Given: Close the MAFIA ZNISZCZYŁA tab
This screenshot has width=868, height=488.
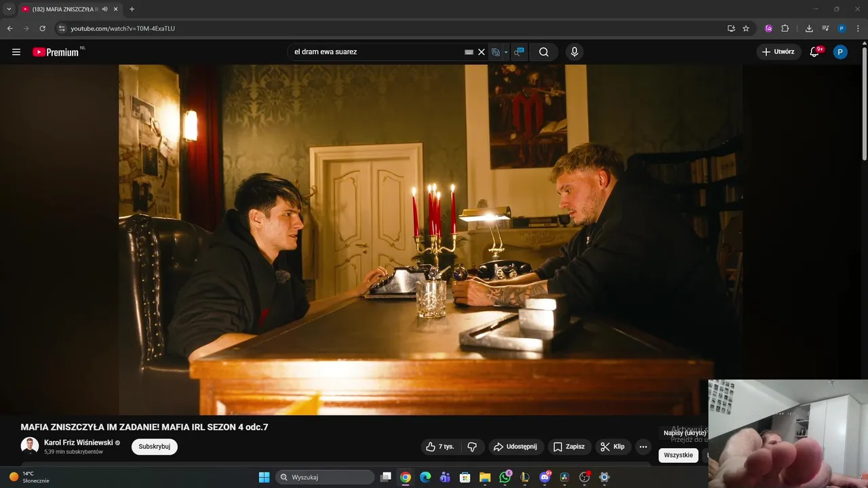Looking at the screenshot, I should (x=116, y=9).
